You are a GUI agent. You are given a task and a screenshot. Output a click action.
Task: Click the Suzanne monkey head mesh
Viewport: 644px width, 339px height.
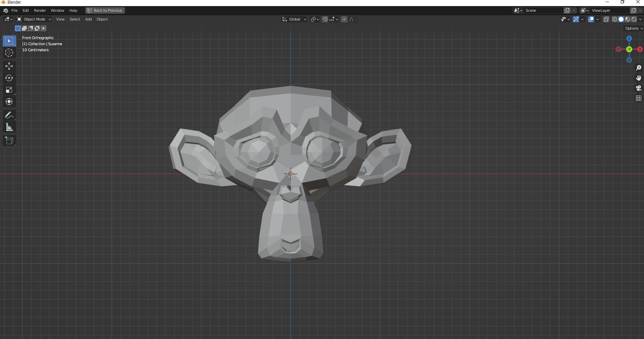290,173
